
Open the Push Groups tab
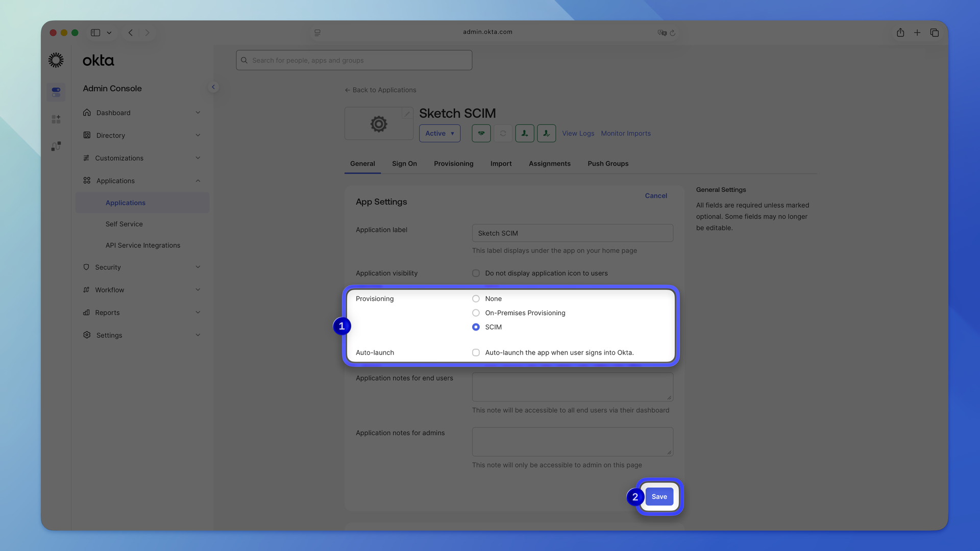608,164
